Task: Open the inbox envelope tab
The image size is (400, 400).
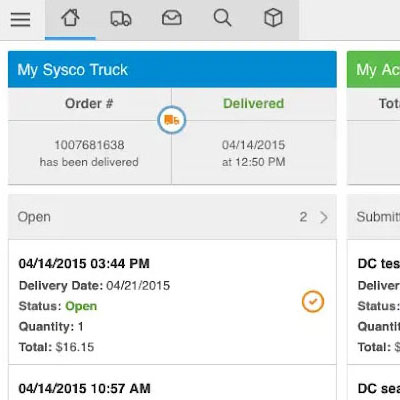Action: [x=172, y=18]
